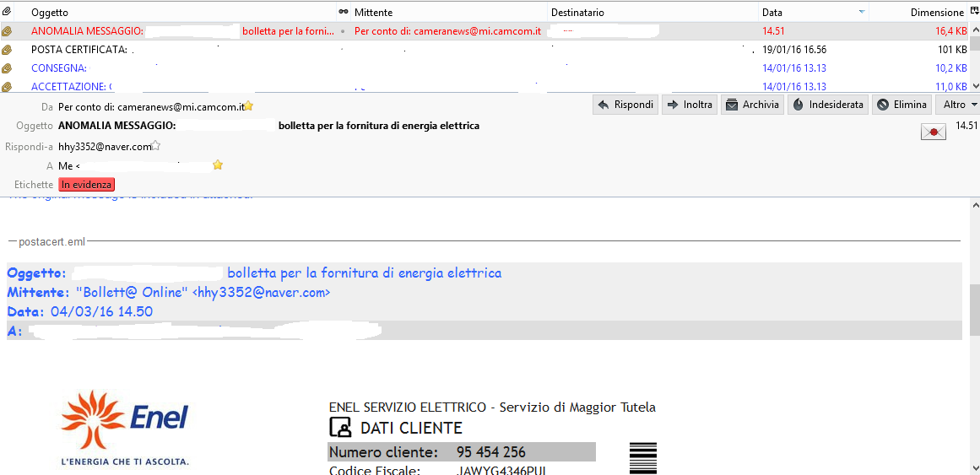Click the read-status glasses column icon

click(x=343, y=12)
